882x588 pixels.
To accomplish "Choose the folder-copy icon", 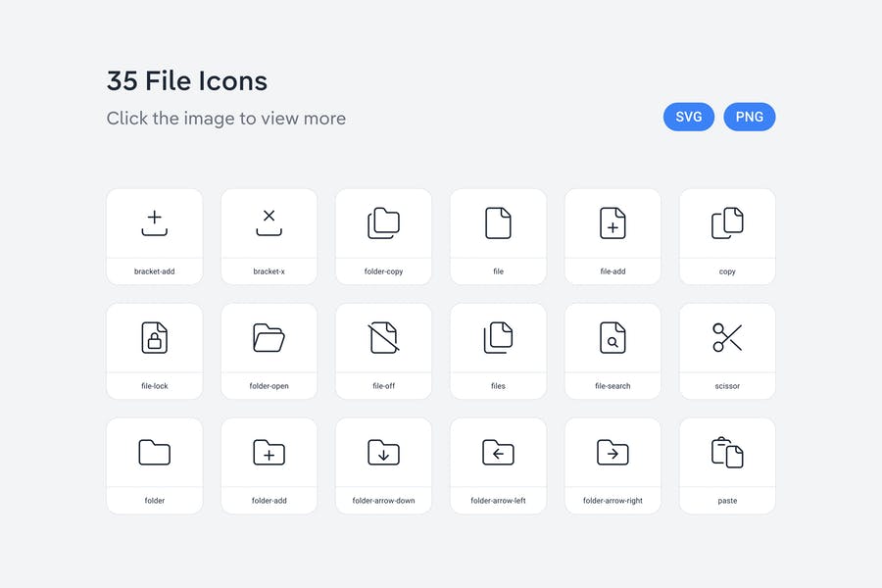I will point(383,223).
